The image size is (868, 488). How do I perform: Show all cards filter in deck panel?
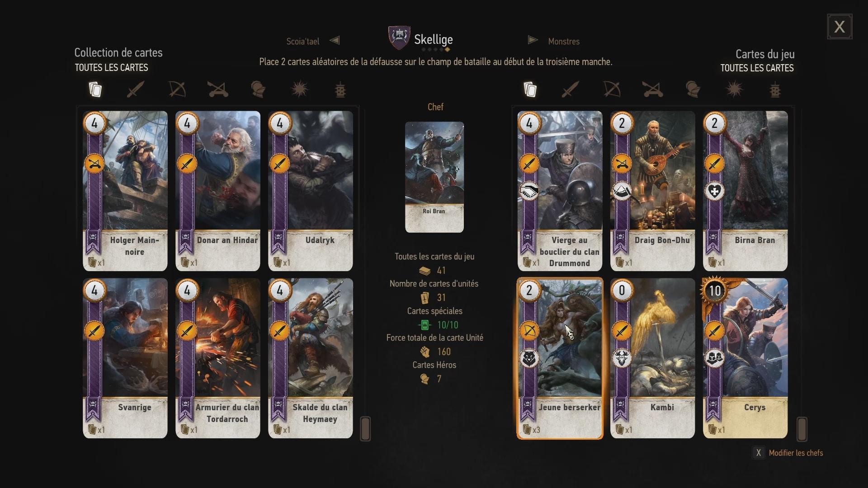point(530,89)
